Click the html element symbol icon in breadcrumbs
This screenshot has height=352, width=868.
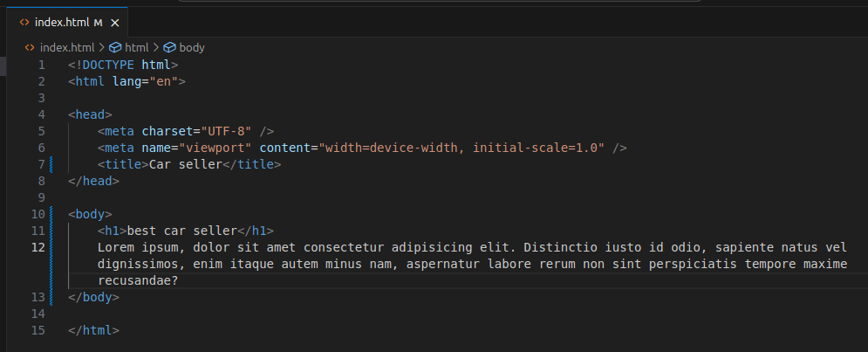(x=114, y=47)
